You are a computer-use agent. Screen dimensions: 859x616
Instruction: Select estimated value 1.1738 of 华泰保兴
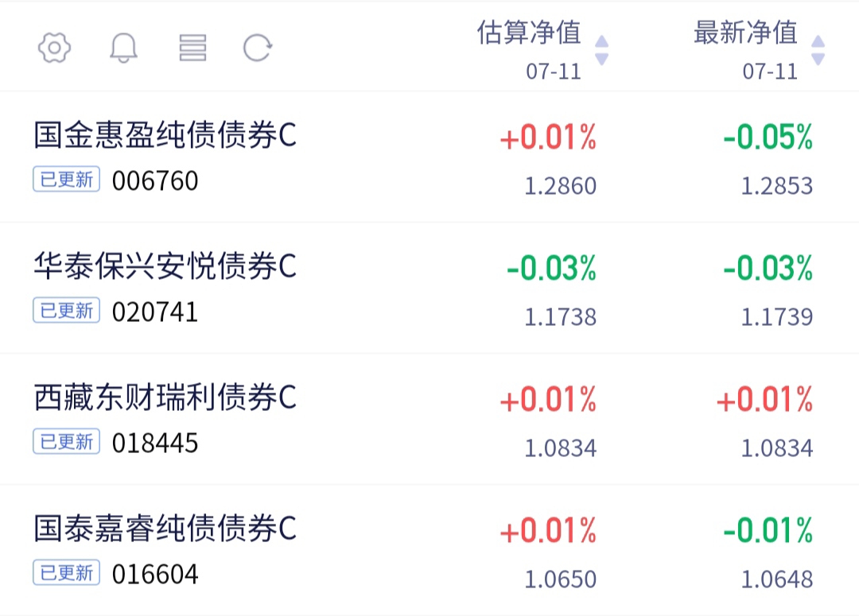pyautogui.click(x=561, y=317)
